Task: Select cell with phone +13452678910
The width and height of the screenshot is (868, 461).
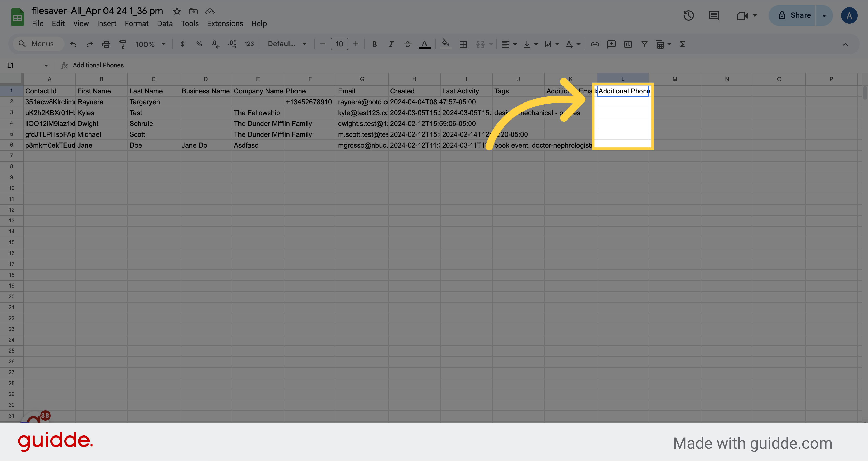Action: tap(310, 102)
